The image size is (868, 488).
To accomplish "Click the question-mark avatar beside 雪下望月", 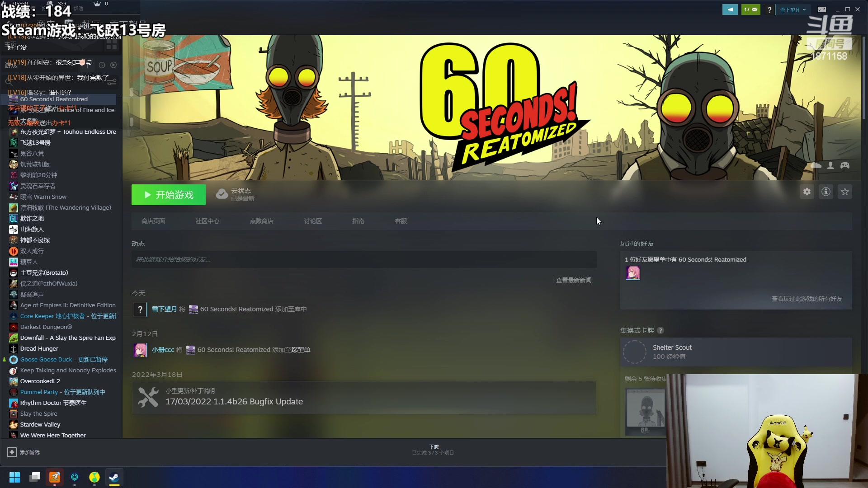I will pos(140,309).
